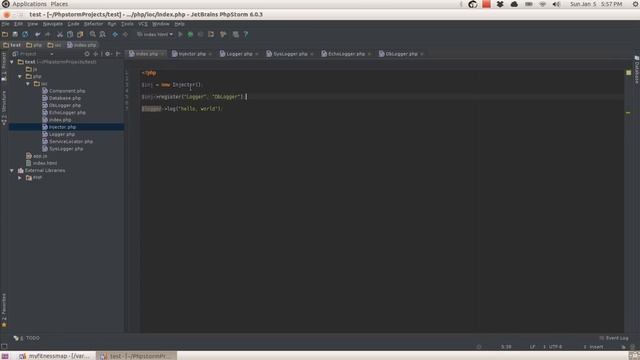Click the Replace toolbar icon
Viewport: 640px width, 360px height.
102,35
